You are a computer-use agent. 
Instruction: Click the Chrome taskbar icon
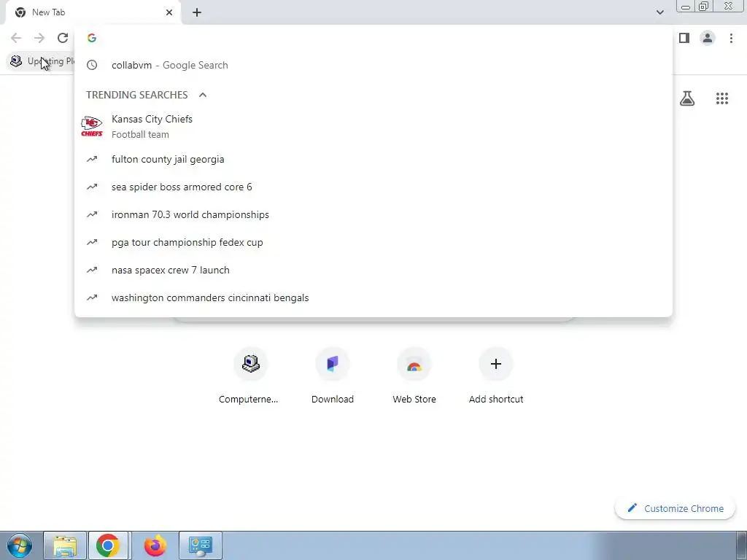tap(108, 545)
